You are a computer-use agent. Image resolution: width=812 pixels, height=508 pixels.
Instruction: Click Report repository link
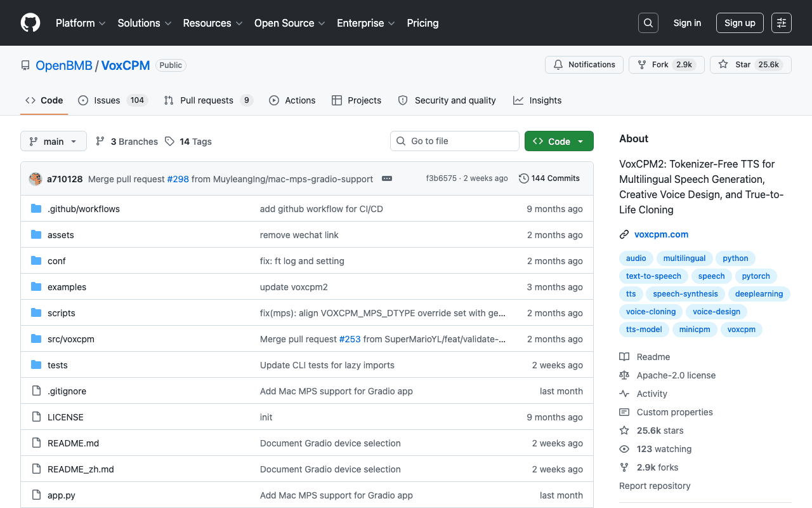point(655,486)
